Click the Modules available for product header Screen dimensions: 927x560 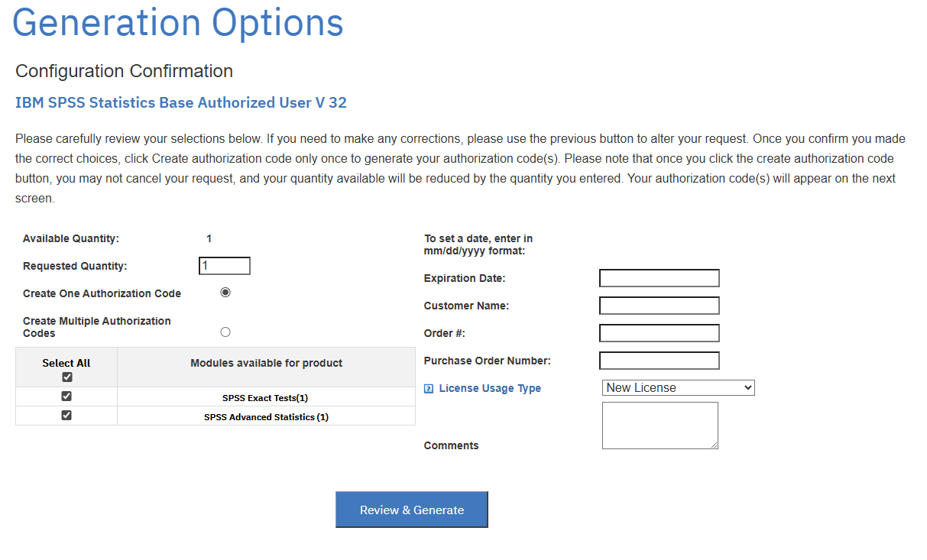click(267, 363)
